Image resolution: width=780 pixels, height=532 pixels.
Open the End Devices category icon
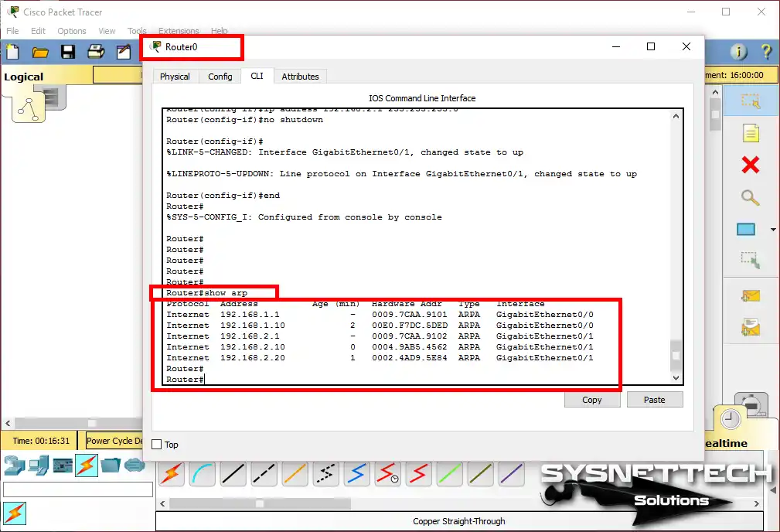[39, 465]
